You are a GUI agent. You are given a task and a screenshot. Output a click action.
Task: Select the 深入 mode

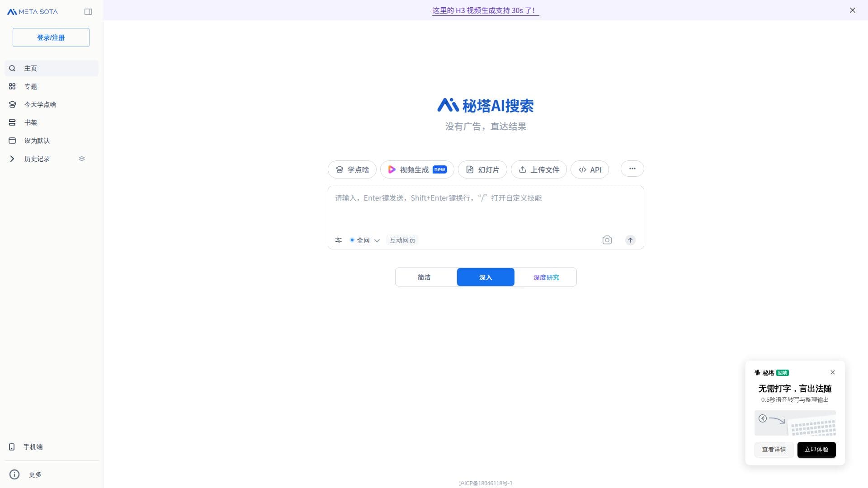(486, 277)
